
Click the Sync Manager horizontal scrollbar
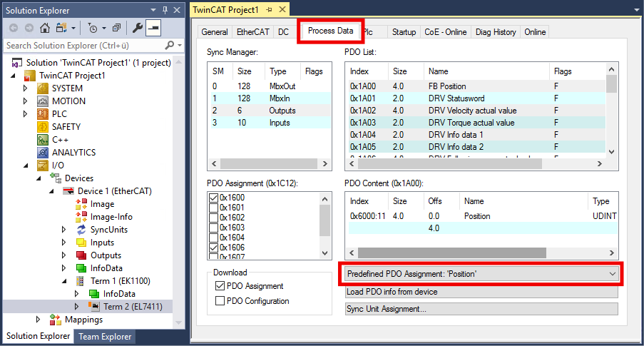point(270,163)
